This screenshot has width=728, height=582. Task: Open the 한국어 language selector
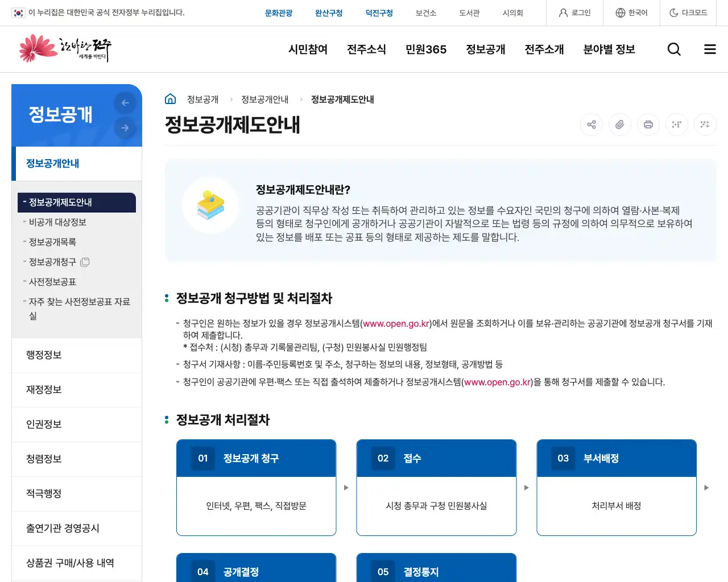pyautogui.click(x=631, y=13)
